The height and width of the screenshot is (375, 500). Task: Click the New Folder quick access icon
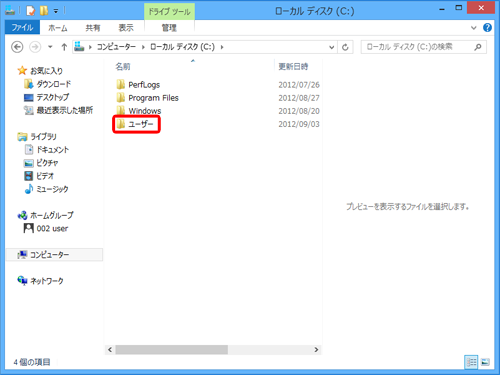pyautogui.click(x=44, y=11)
